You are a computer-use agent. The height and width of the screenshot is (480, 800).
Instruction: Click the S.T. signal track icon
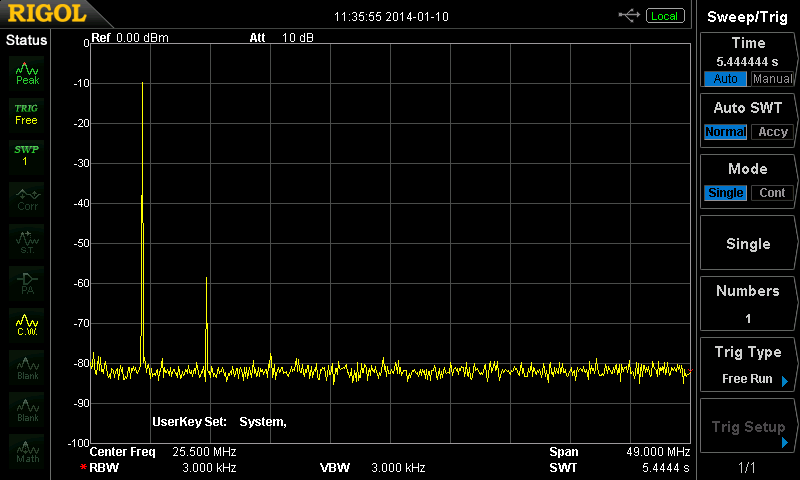pos(27,241)
